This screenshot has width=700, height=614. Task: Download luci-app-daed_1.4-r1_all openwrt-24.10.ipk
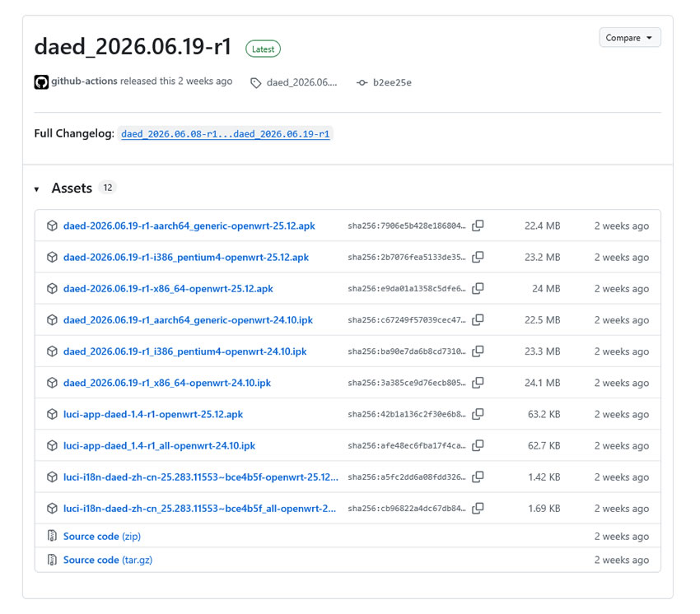[x=160, y=446]
